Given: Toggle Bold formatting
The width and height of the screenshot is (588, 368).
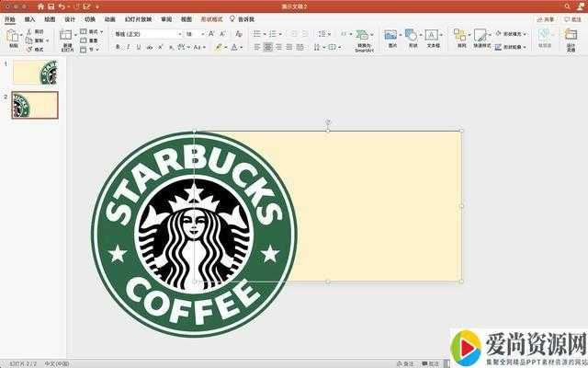Looking at the screenshot, I should point(117,46).
